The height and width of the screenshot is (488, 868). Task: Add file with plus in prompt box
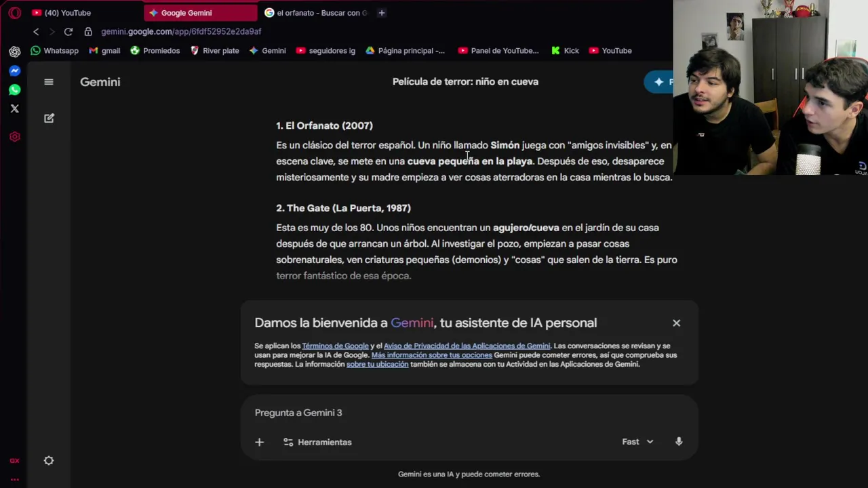coord(259,442)
